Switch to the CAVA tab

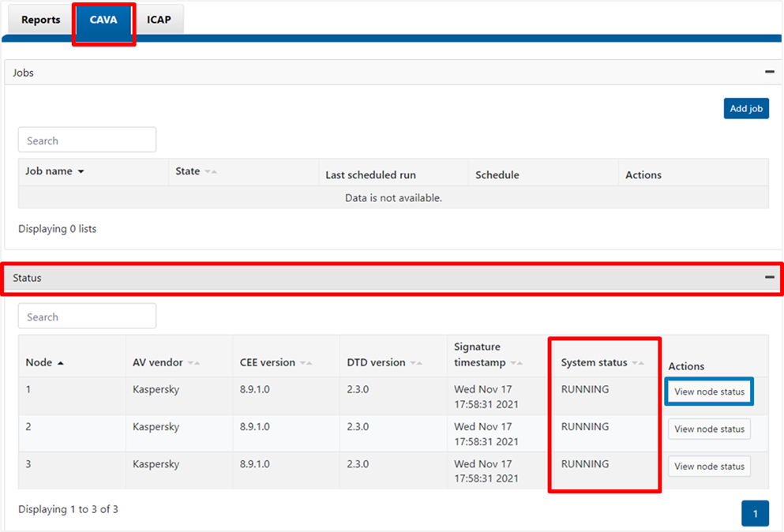(103, 20)
